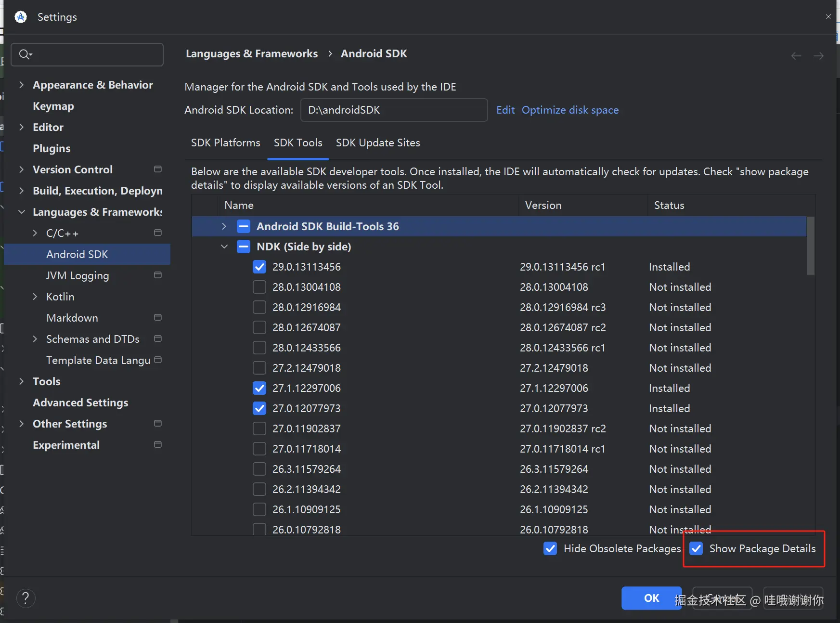This screenshot has height=623, width=840.
Task: Switch to the SDK Platforms tab
Action: pyautogui.click(x=225, y=143)
